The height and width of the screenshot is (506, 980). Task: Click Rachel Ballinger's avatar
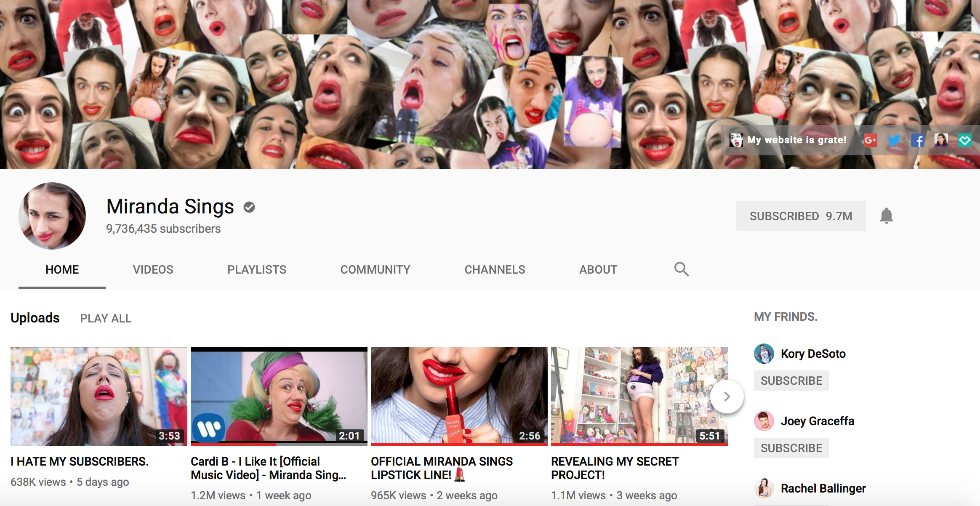(x=764, y=488)
